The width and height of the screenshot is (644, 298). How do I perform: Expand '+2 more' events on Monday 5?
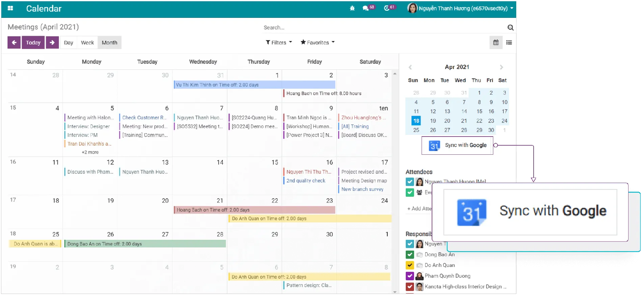click(x=90, y=152)
